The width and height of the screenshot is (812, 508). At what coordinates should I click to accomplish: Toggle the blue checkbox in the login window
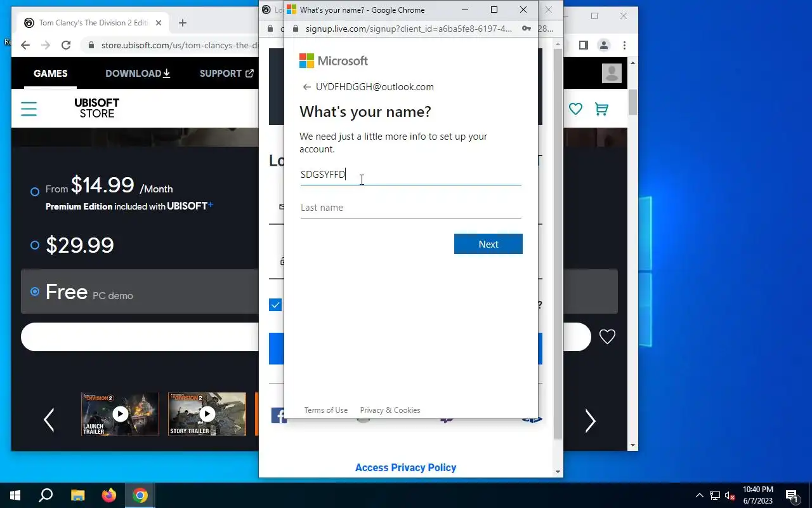coord(275,305)
